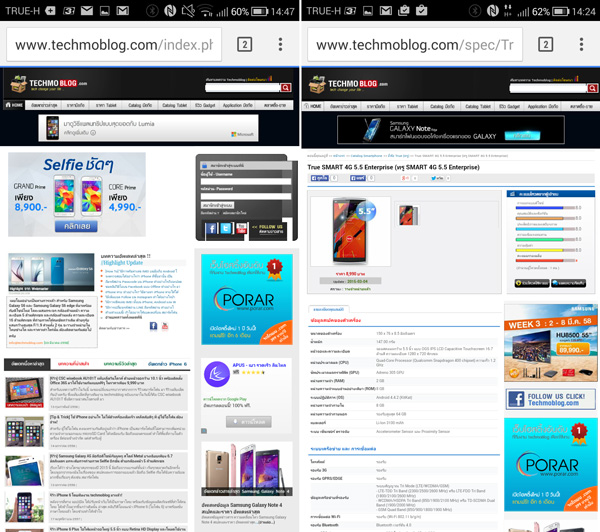
Task: Open WEEK 3 Samsung TV ad
Action: (550, 343)
